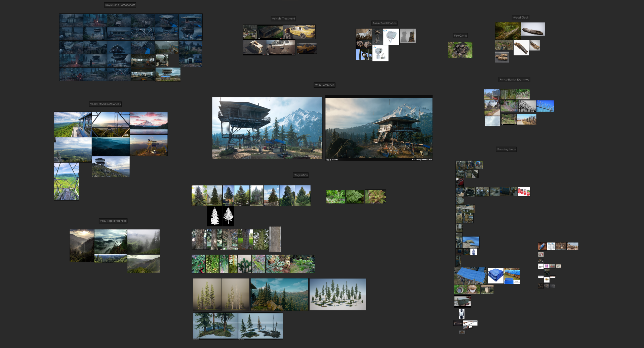Select the "Tower Modification" label
This screenshot has height=348, width=644.
click(385, 23)
